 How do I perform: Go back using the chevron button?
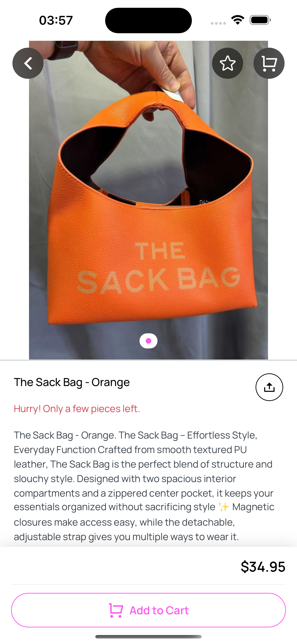28,63
